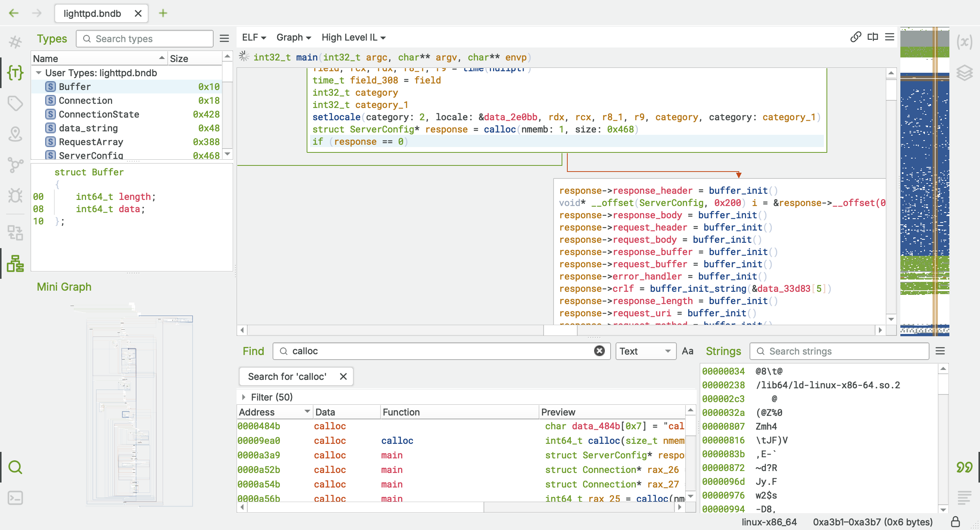Image resolution: width=980 pixels, height=530 pixels.
Task: Collapse User Types: lighttpd.bndb tree node
Action: (39, 73)
